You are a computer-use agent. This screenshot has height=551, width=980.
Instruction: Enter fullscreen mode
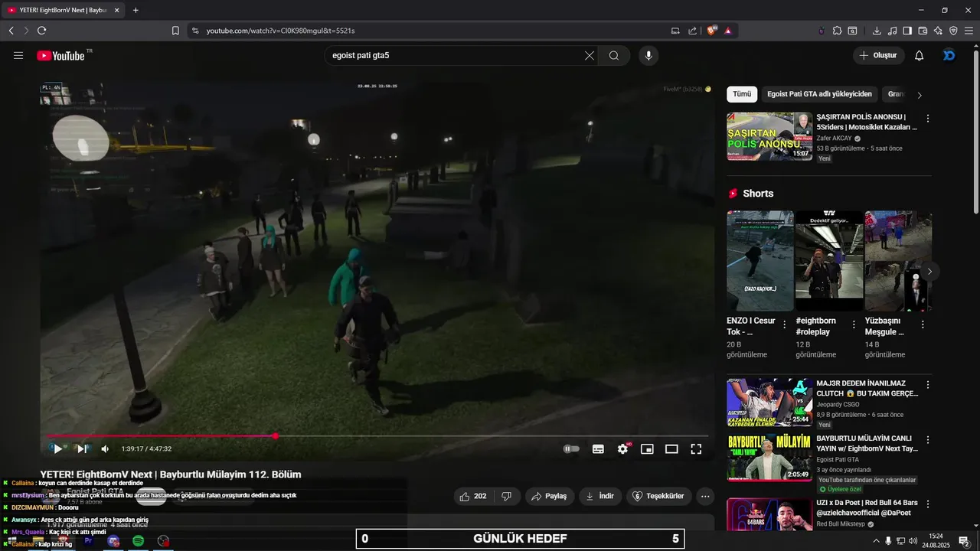click(x=696, y=449)
